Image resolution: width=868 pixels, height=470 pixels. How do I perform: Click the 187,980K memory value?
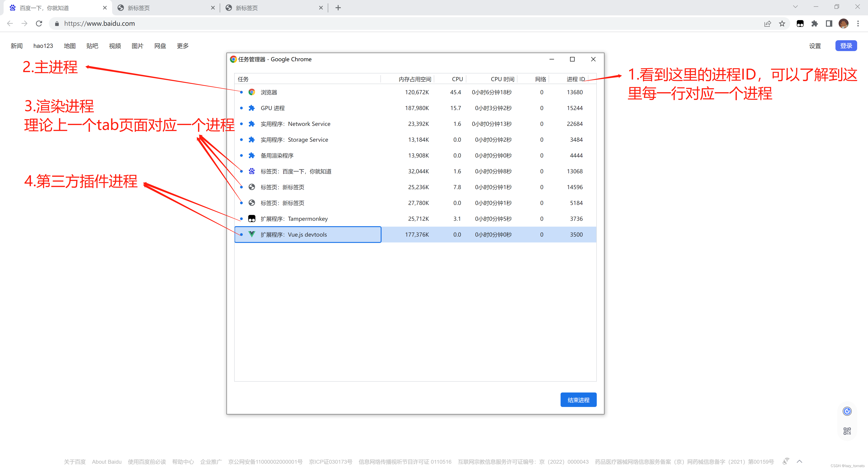click(x=417, y=108)
